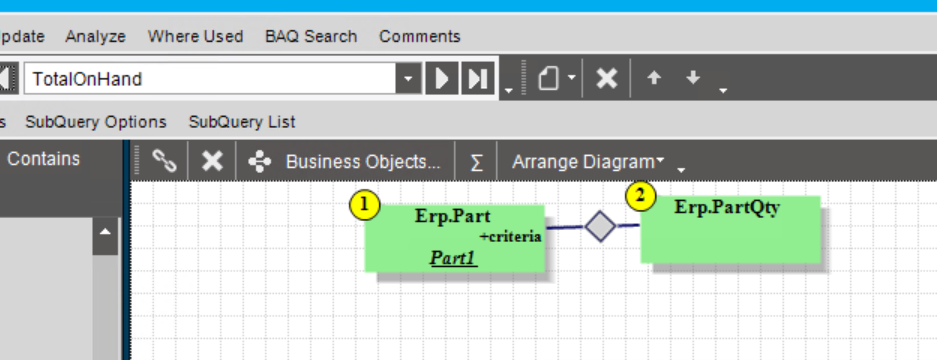The width and height of the screenshot is (937, 360).
Task: Open the Comments tab
Action: point(419,36)
